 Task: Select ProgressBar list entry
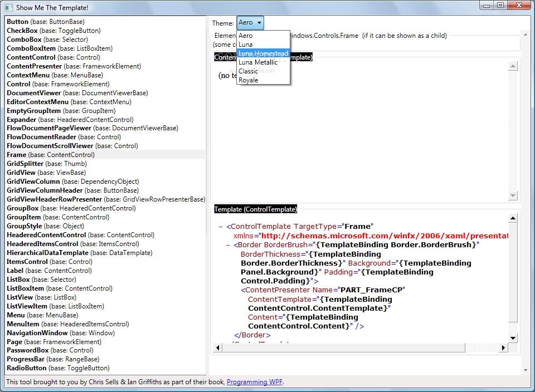[x=106, y=359]
